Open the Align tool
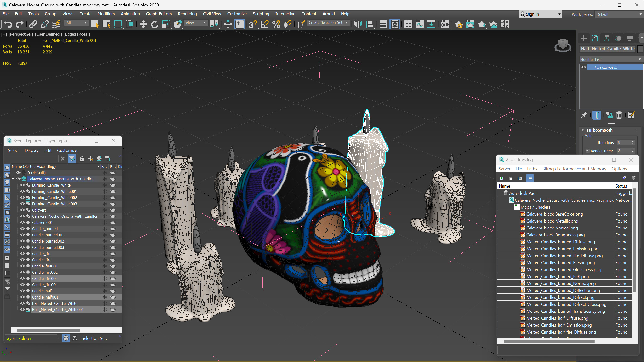644x362 pixels. [370, 24]
